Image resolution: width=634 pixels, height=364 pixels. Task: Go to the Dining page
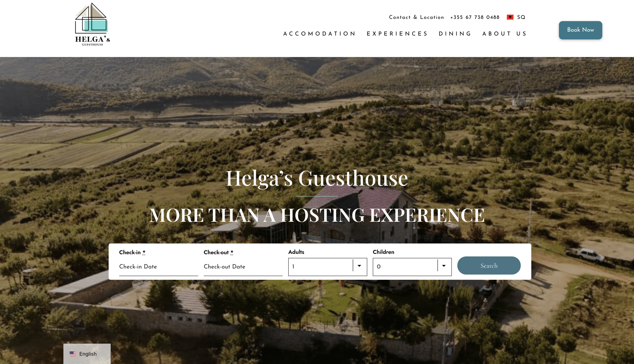(x=455, y=34)
